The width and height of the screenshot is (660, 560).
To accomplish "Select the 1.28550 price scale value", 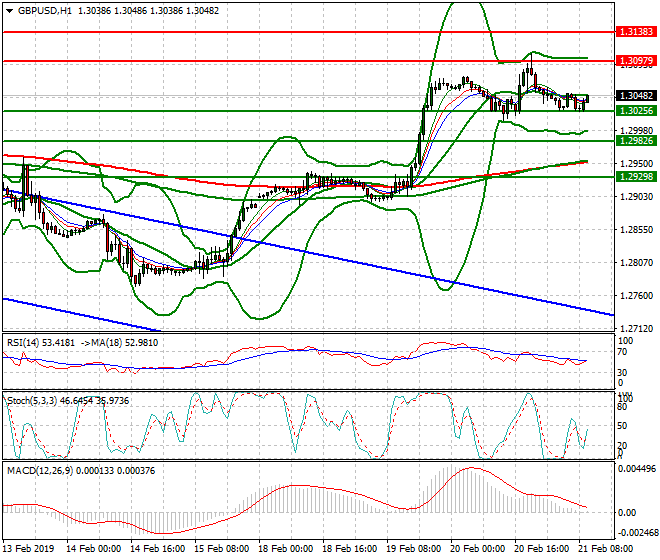I will tap(637, 230).
